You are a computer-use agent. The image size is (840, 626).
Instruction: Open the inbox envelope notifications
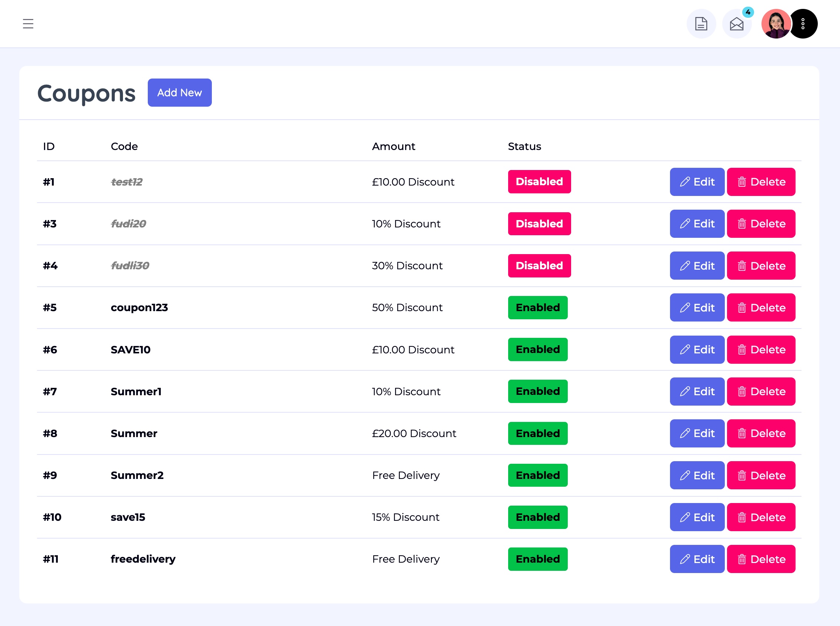[736, 24]
